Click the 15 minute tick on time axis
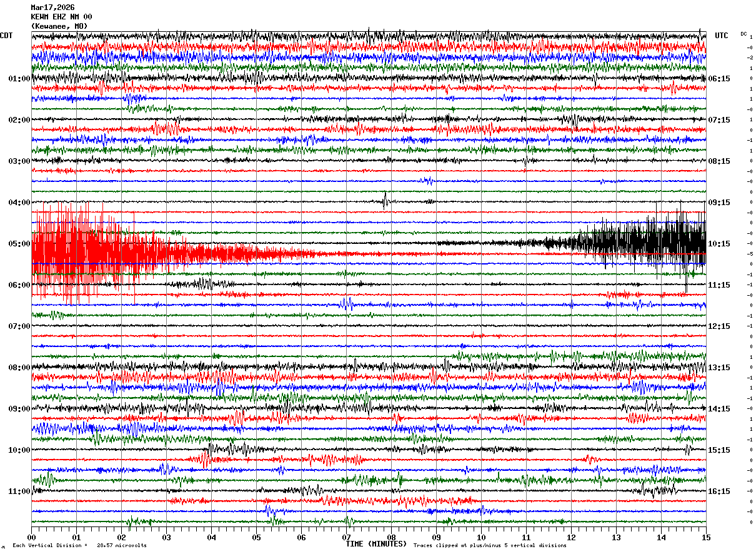This screenshot has height=554, width=756. [x=706, y=537]
